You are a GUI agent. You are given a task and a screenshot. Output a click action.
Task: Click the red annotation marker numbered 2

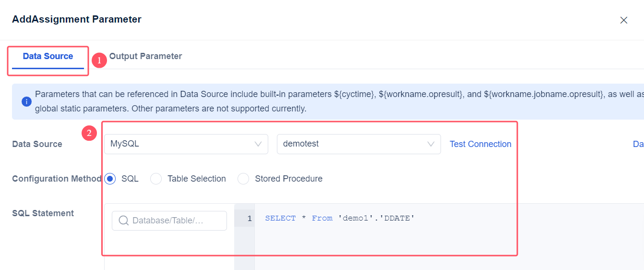pos(89,133)
